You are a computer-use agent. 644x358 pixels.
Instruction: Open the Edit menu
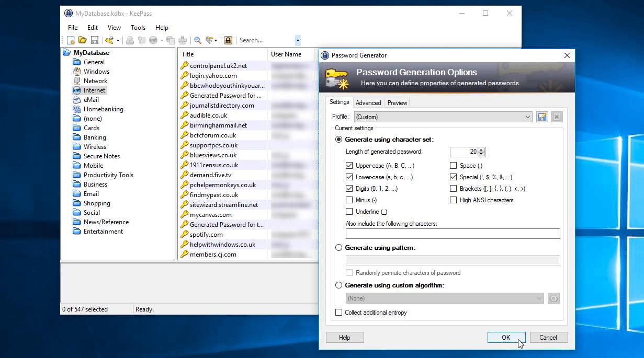click(93, 28)
